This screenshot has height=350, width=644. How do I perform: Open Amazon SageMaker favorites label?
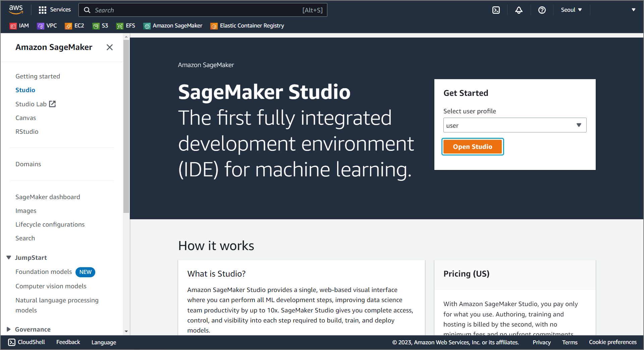(177, 26)
